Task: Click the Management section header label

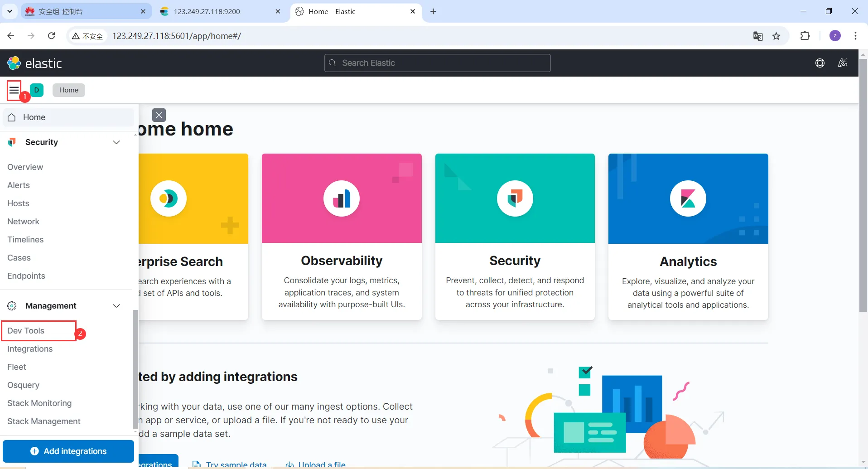Action: tap(51, 306)
